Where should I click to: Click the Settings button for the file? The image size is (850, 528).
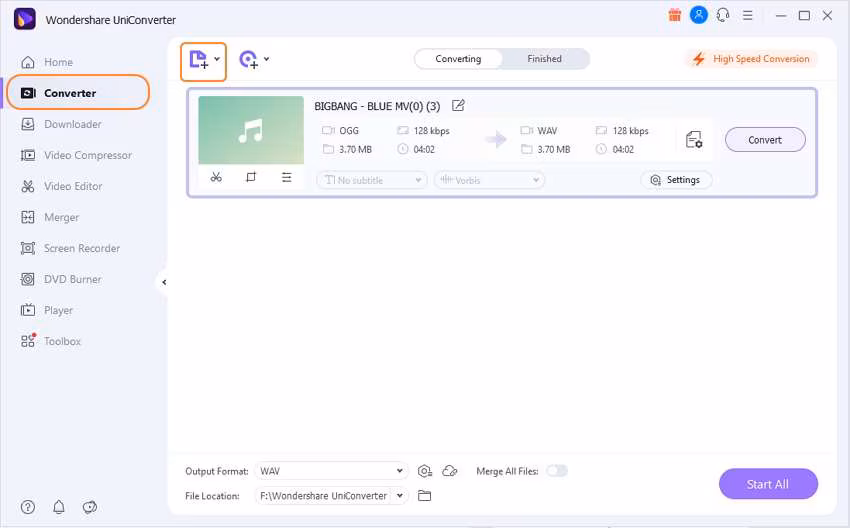pyautogui.click(x=676, y=179)
